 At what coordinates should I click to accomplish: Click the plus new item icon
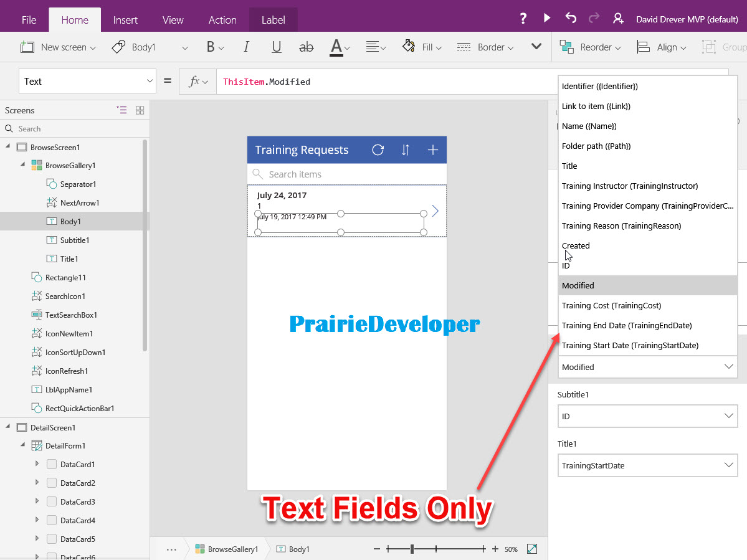pyautogui.click(x=432, y=150)
